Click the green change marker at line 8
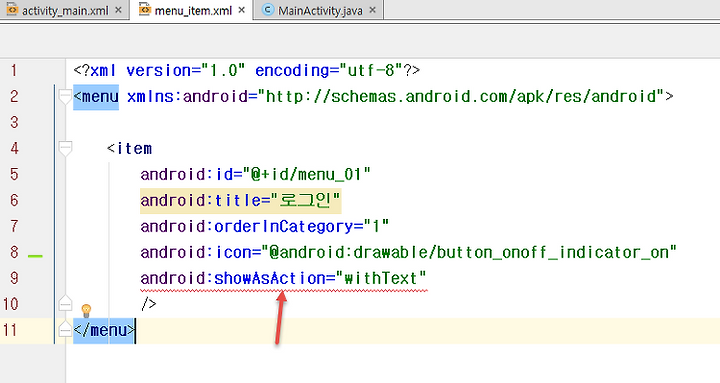The width and height of the screenshot is (720, 383). (x=35, y=256)
